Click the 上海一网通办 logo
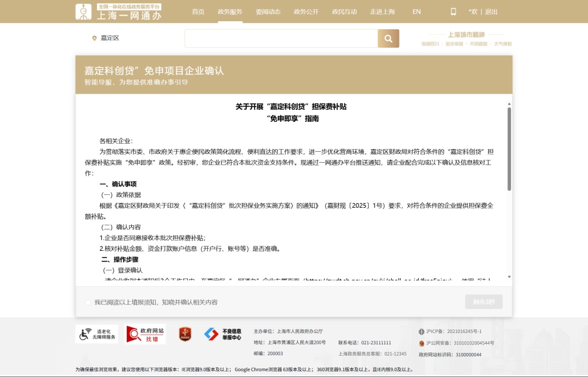 coord(118,11)
